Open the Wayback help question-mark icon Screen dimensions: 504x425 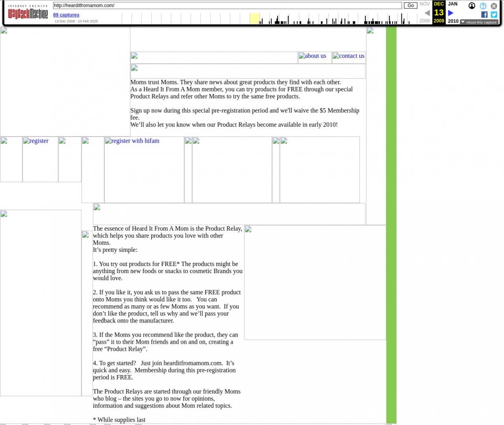(483, 6)
